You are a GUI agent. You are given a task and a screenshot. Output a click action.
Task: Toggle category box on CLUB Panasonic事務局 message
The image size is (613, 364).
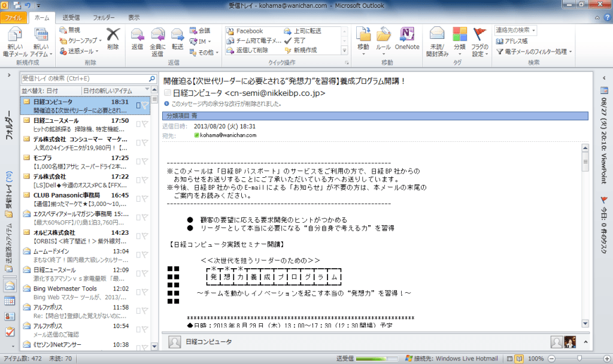tap(138, 199)
